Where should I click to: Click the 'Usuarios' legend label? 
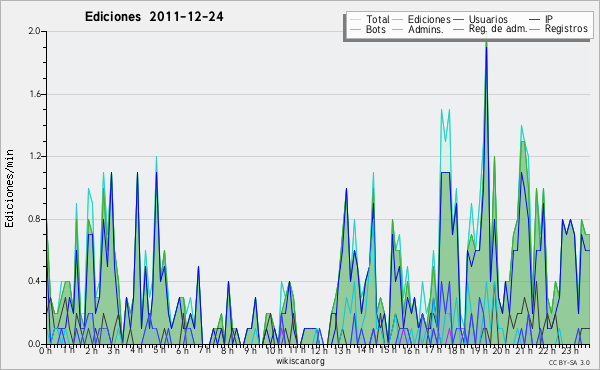coord(488,19)
